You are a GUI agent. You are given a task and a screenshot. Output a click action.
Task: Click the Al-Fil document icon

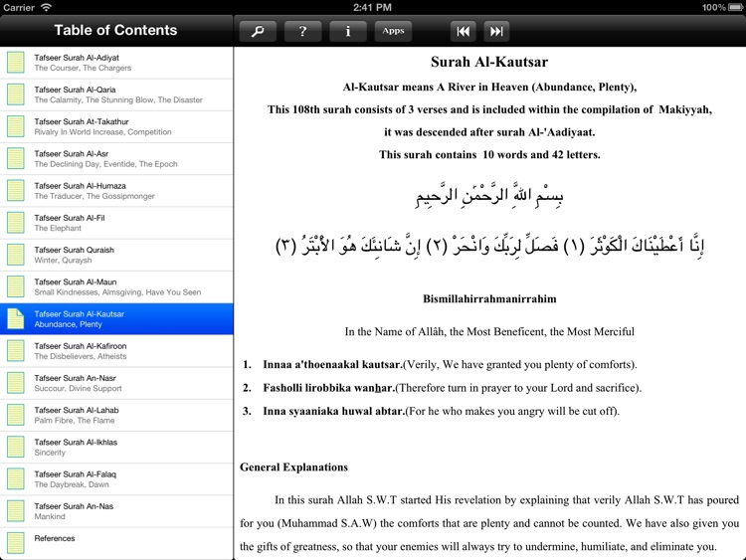coord(16,223)
